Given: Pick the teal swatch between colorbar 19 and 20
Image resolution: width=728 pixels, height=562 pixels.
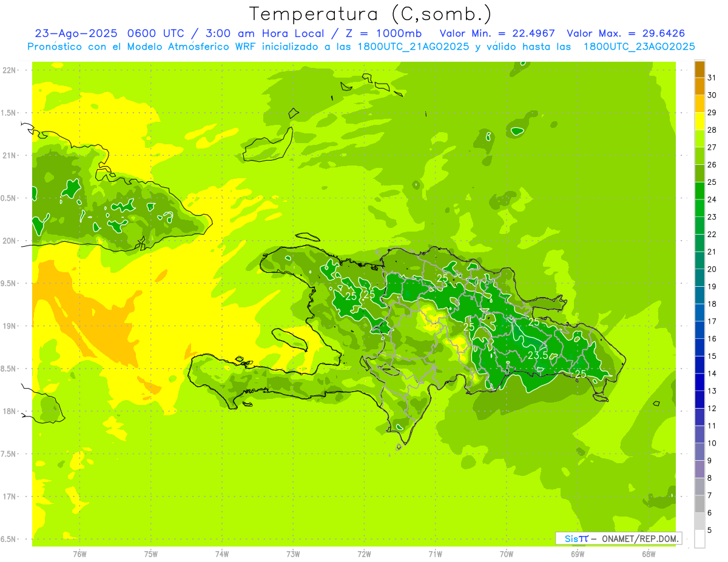Looking at the screenshot, I should (699, 278).
